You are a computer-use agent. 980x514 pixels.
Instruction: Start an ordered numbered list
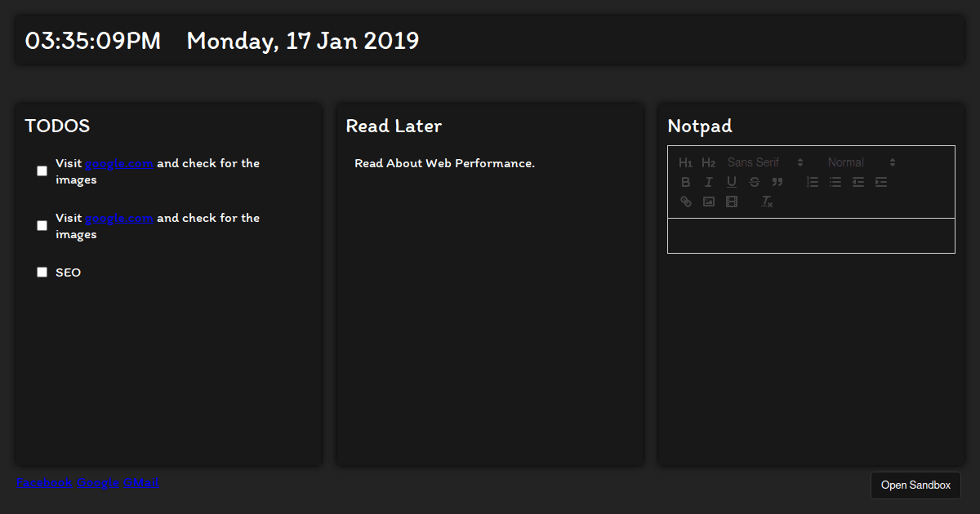[813, 182]
